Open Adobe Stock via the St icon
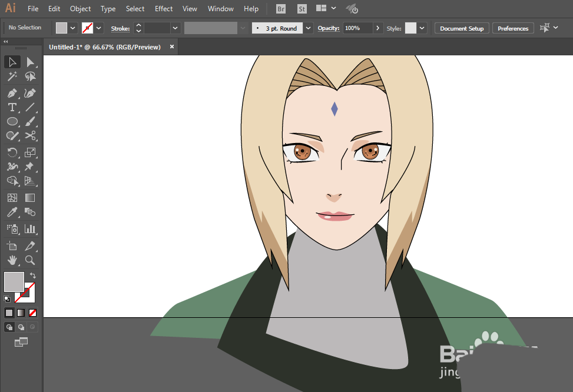This screenshot has height=392, width=573. tap(302, 9)
